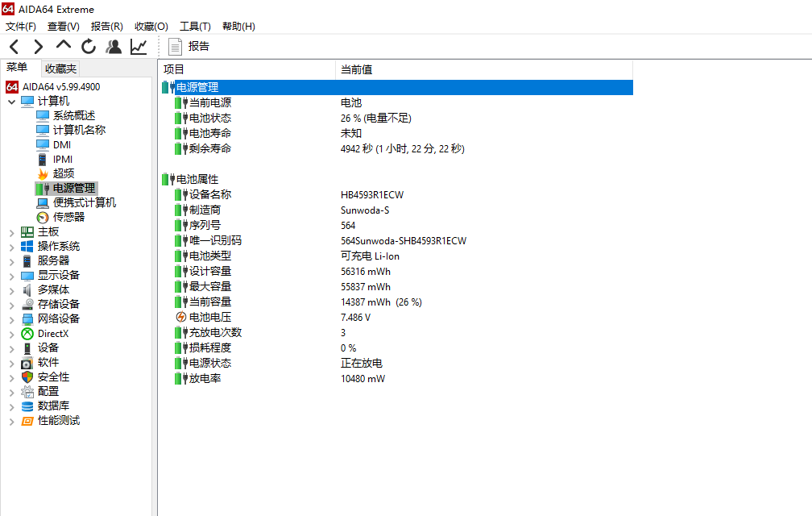812x516 pixels.
Task: Select the 电池状态 row
Action: pyautogui.click(x=396, y=119)
